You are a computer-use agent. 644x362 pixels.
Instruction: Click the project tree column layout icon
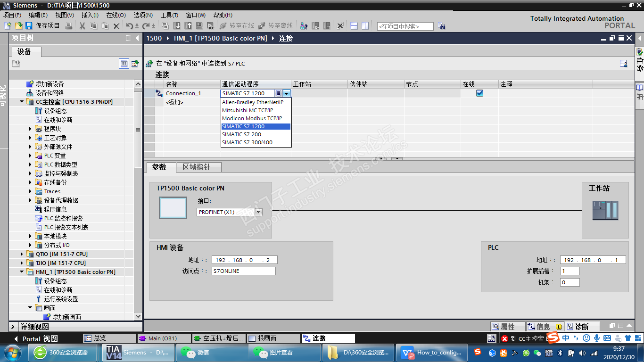point(128,38)
